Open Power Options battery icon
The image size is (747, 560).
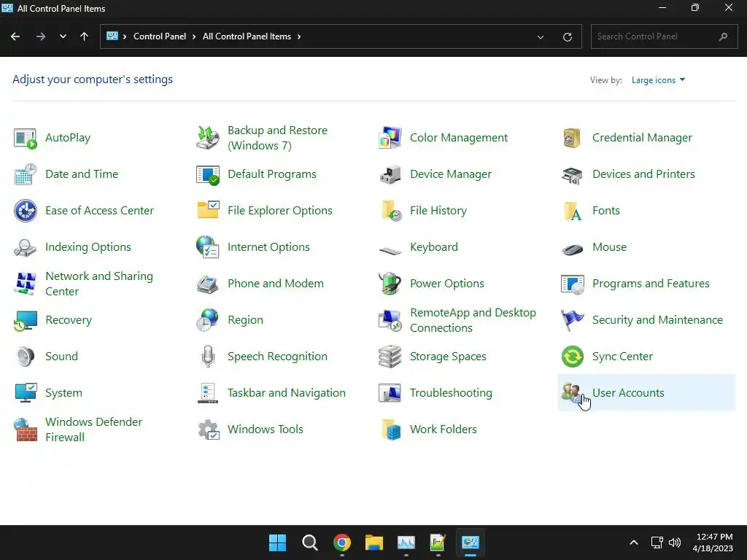[390, 284]
